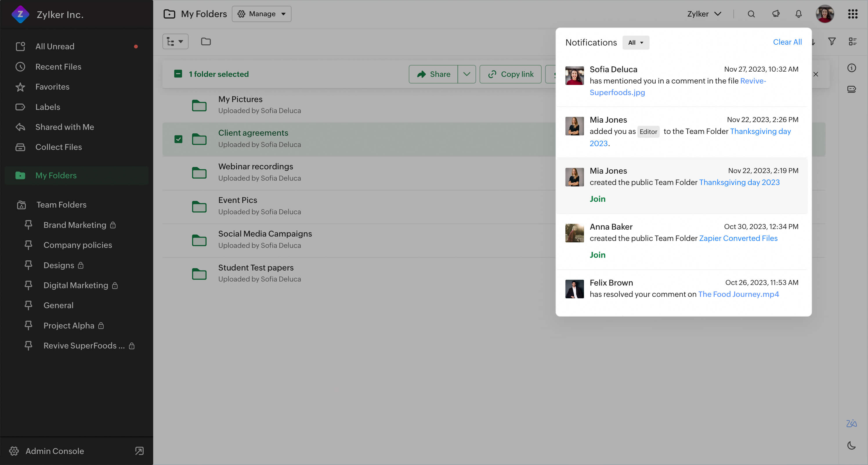Open the notifications bell icon
Screen dimensions: 868x465
[799, 14]
